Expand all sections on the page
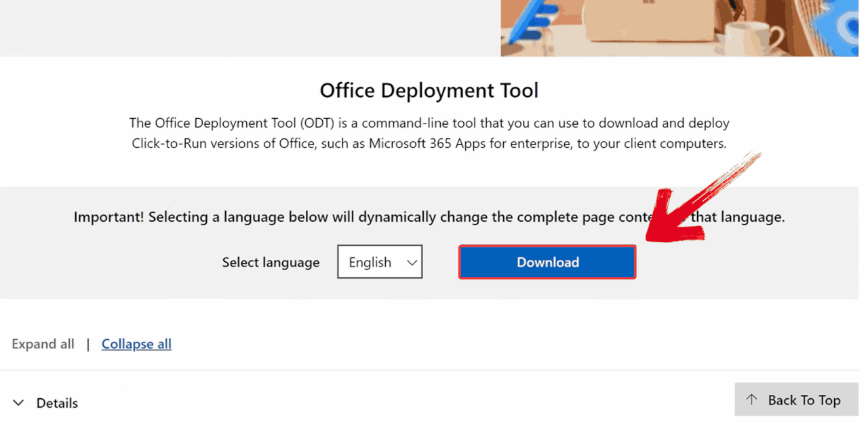 (43, 344)
